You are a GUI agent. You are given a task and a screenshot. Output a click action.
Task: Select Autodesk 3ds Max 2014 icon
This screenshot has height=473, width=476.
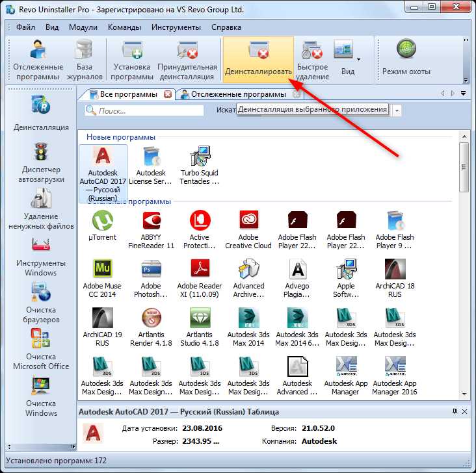[248, 327]
